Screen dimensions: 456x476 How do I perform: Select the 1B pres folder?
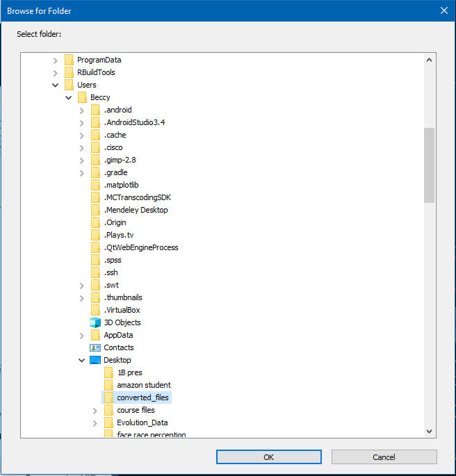(129, 372)
